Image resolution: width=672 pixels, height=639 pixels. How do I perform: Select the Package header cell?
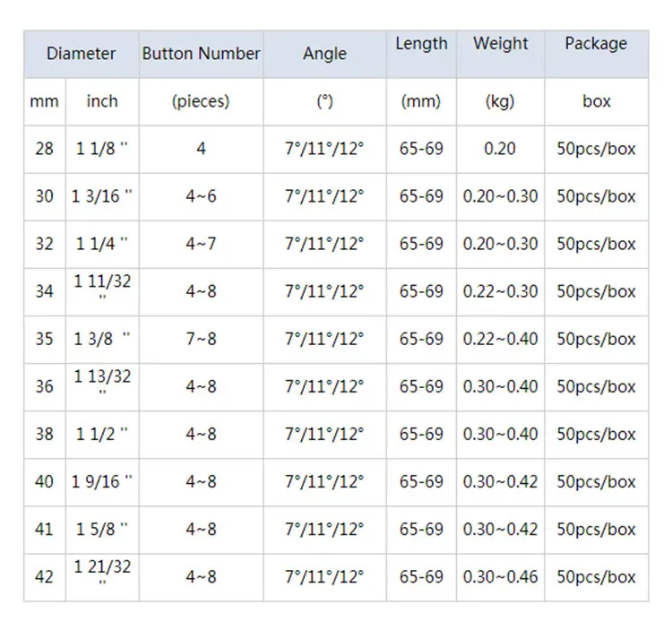pos(596,43)
